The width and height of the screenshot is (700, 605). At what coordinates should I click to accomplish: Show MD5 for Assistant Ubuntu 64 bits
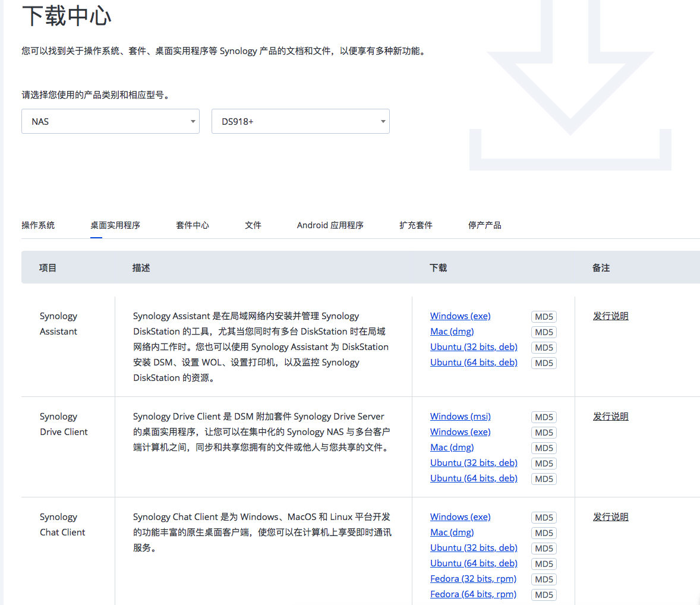[544, 363]
